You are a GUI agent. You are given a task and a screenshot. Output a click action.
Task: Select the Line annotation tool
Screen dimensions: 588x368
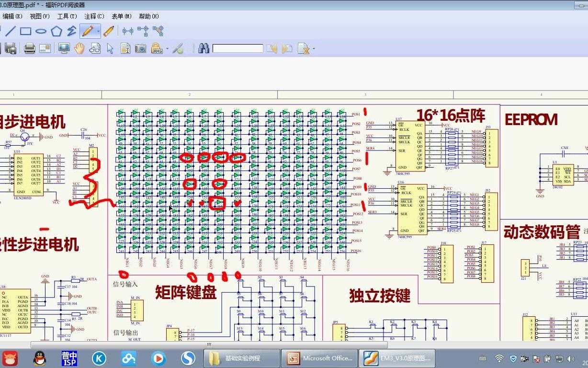point(10,31)
